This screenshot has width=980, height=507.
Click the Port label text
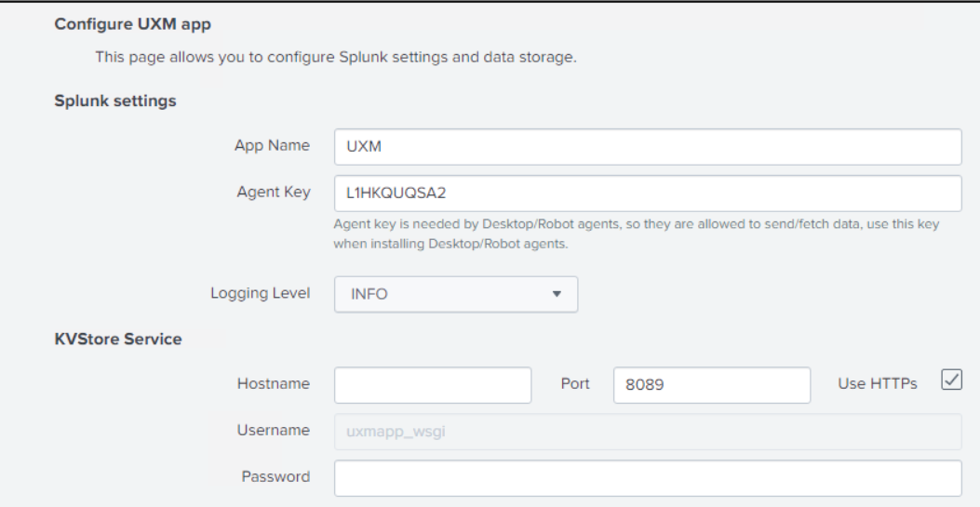pos(575,383)
